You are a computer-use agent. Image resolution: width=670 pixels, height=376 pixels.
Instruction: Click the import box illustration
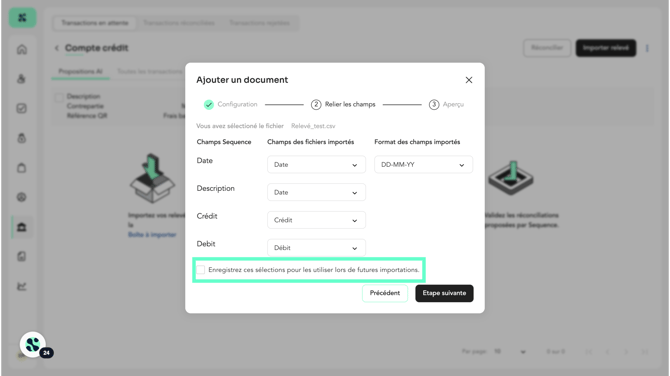click(153, 179)
